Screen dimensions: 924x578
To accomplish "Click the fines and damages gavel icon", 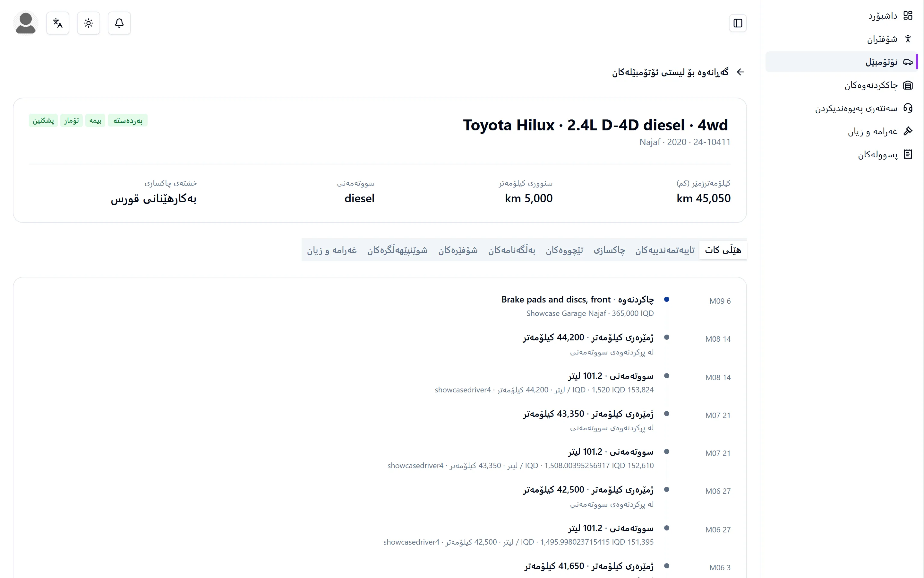I will pos(908,131).
